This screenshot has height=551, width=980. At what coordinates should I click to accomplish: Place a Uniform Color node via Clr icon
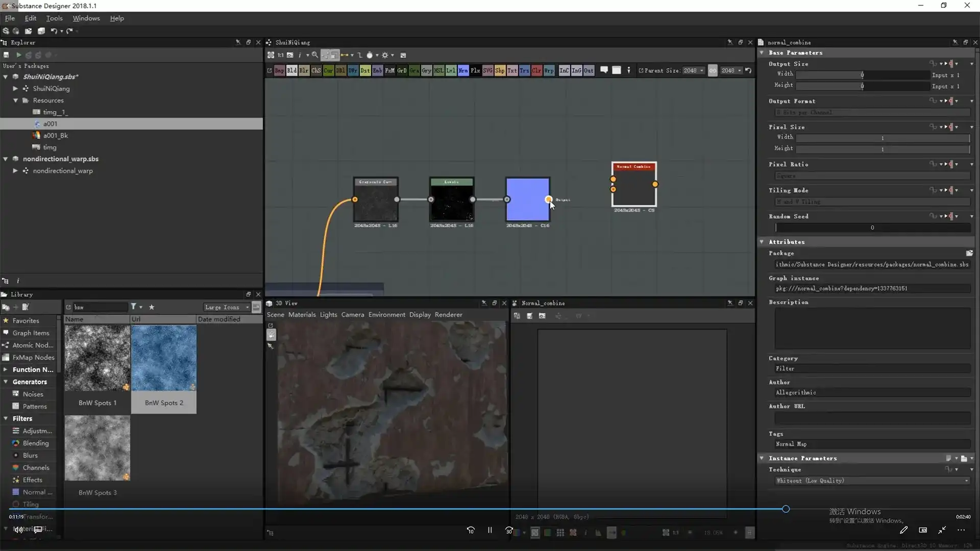tap(536, 70)
